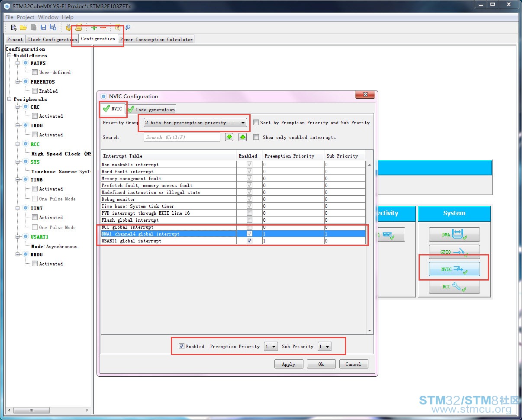
Task: Click the FATFS cube icon in tree
Action: [26, 63]
